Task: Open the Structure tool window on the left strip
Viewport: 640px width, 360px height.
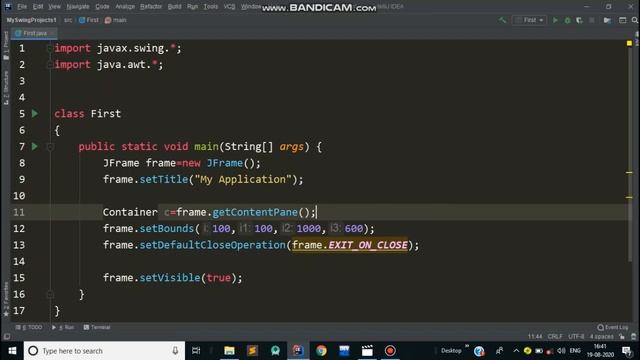Action: [6, 88]
